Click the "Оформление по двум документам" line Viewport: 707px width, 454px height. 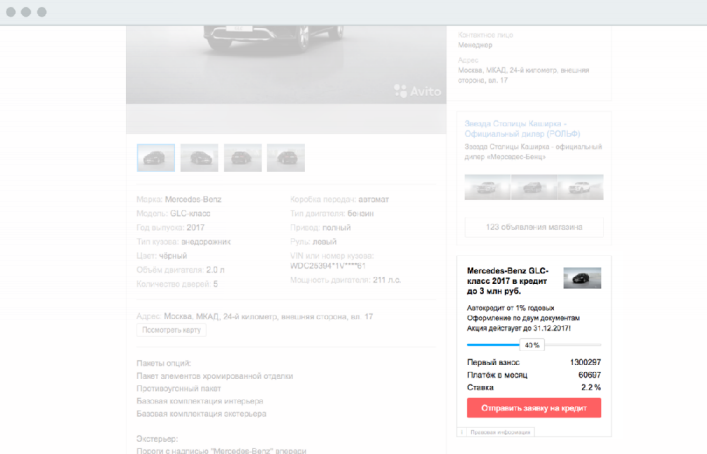523,318
